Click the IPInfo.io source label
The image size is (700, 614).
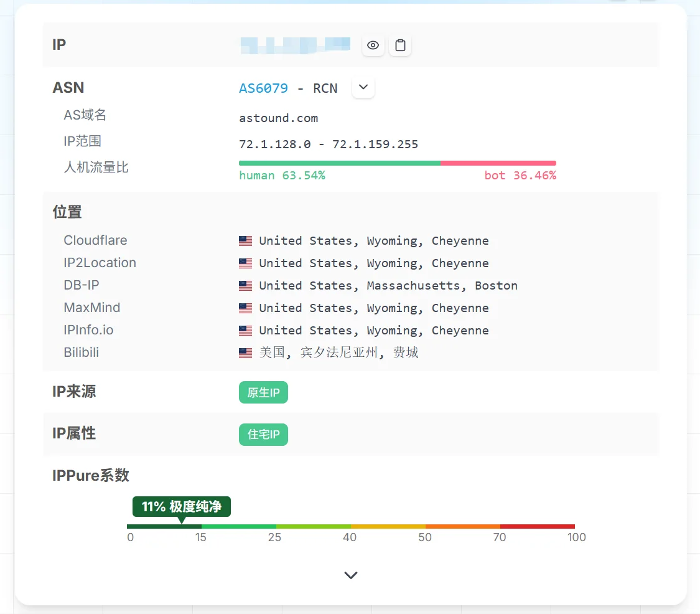coord(88,330)
